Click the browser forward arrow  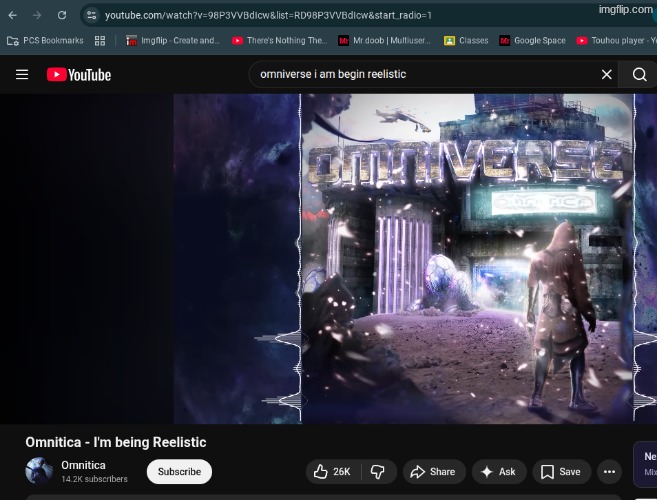(37, 16)
